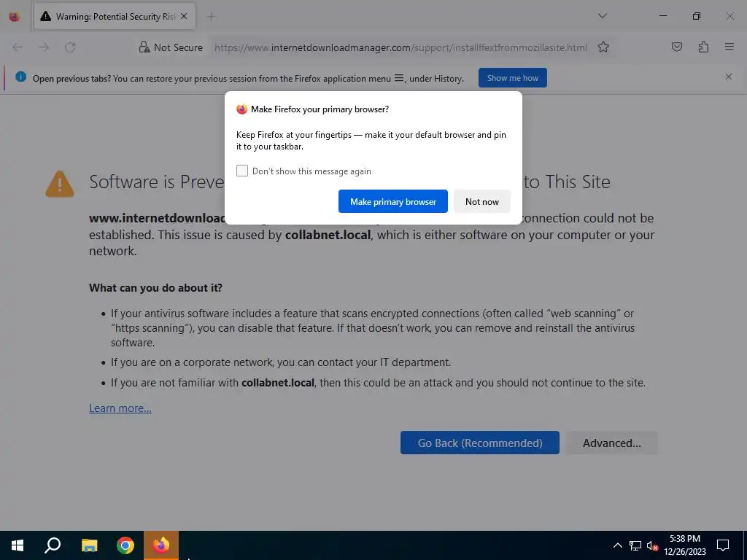747x560 pixels.
Task: Click the muted volume tray icon
Action: point(653,545)
